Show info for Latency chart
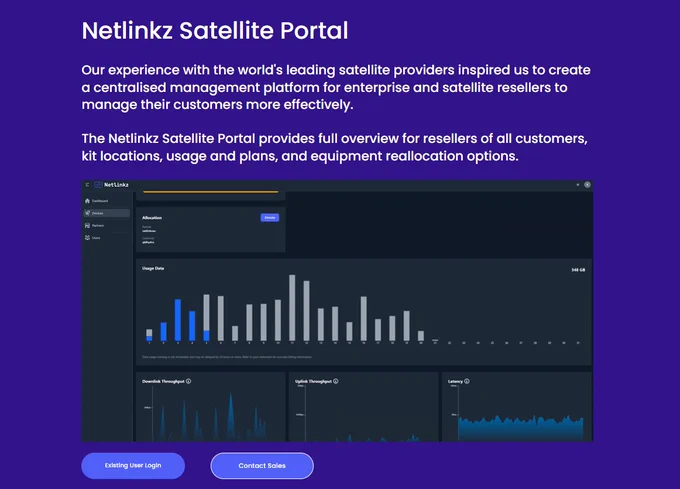The image size is (680, 489). tap(467, 381)
